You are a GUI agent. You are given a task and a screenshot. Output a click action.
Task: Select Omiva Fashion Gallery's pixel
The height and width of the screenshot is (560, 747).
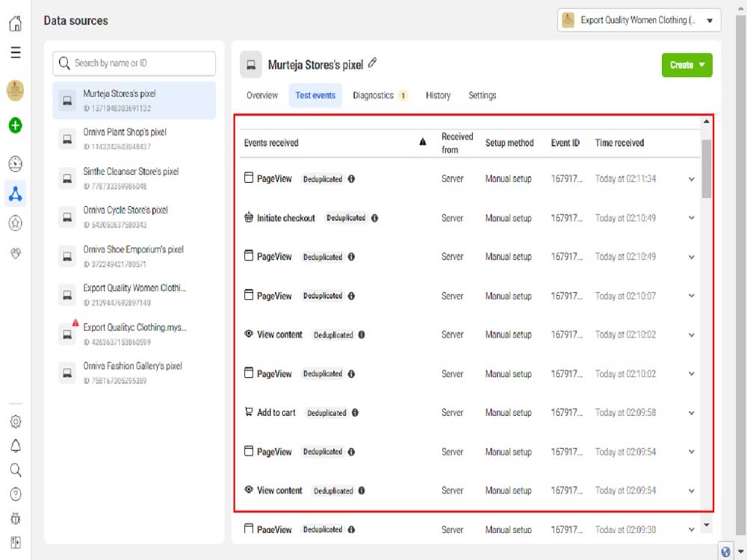click(134, 373)
